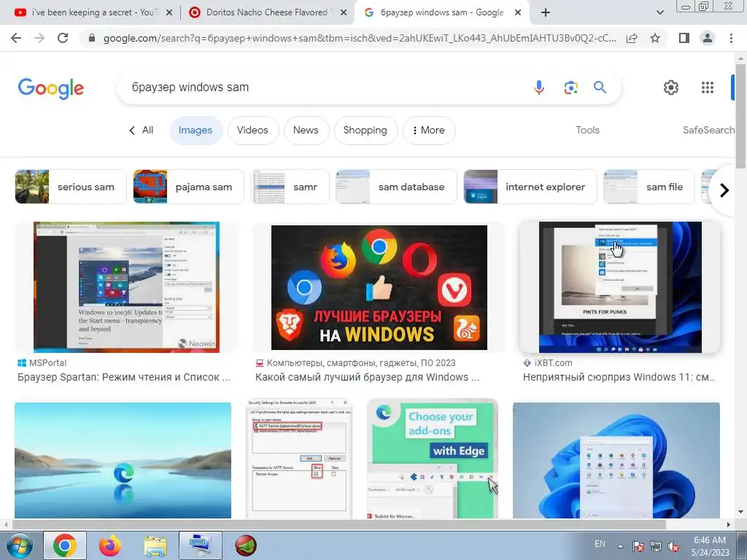Expand the More filters menu
Image resolution: width=747 pixels, height=560 pixels.
pos(429,130)
